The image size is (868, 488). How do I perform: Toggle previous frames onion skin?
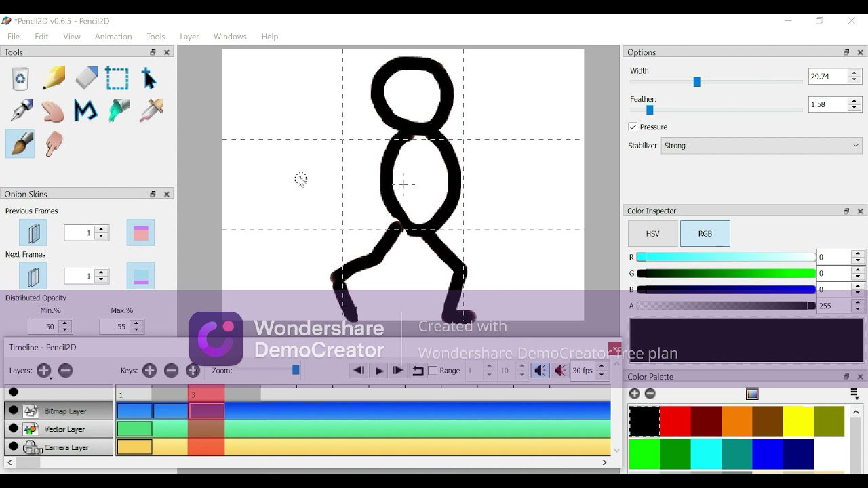pyautogui.click(x=33, y=233)
